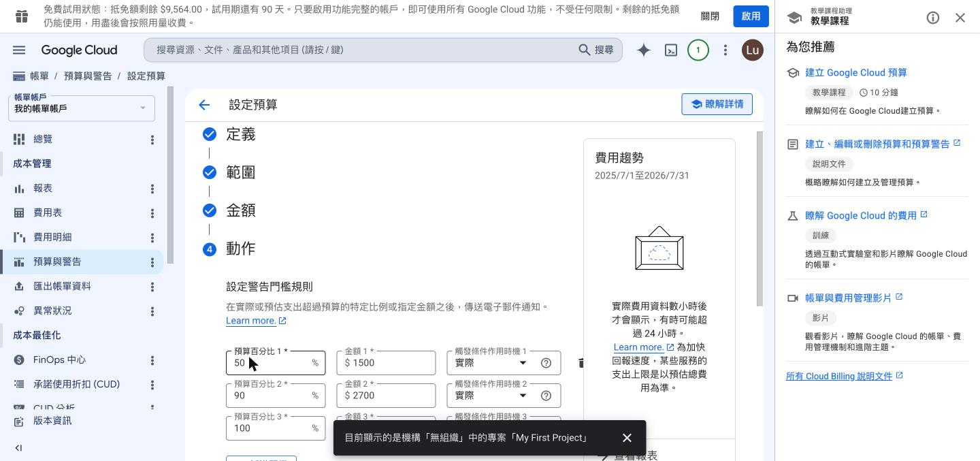
Task: Open more options for 預算與警告
Action: [152, 262]
